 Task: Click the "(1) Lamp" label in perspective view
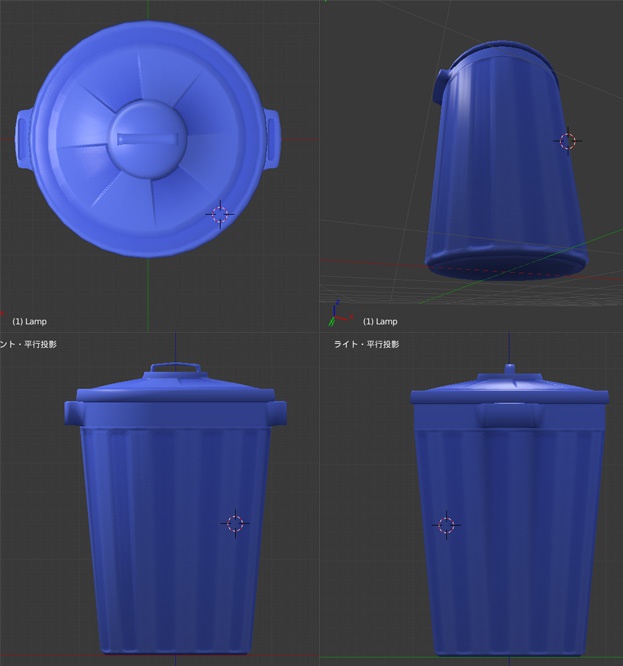380,322
